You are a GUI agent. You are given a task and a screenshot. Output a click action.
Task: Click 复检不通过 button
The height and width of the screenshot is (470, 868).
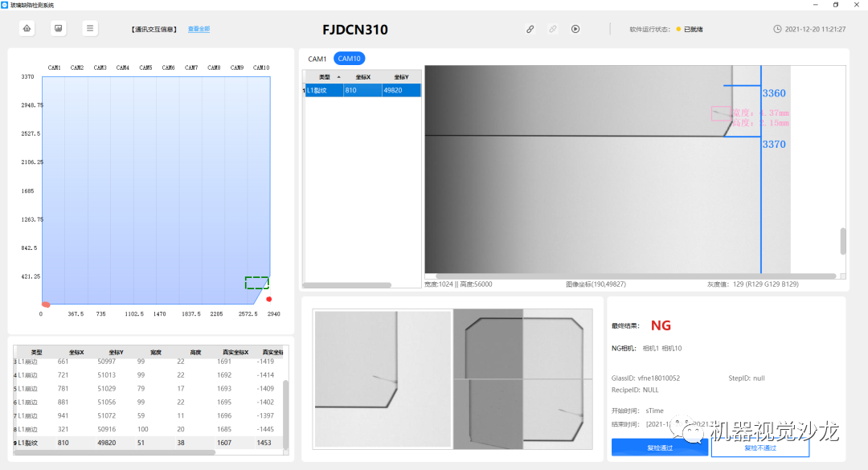[760, 448]
